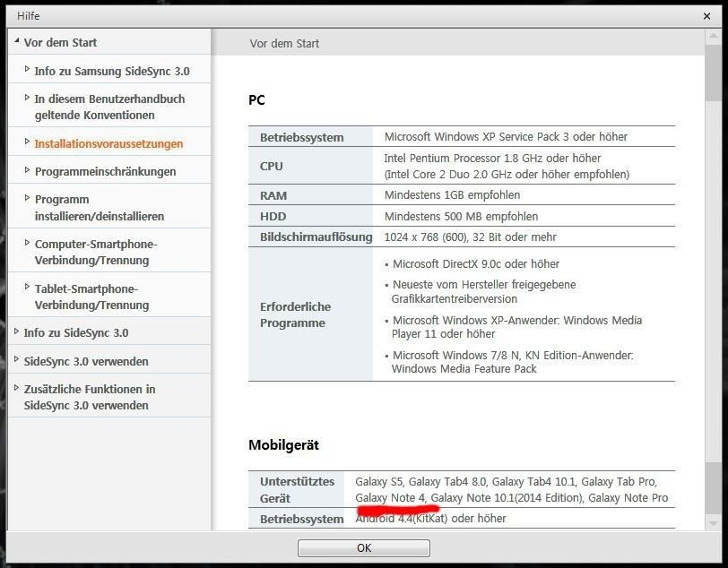Click Android 4.4(KitKat) oder höher text
Image resolution: width=728 pixels, height=568 pixels.
click(431, 519)
